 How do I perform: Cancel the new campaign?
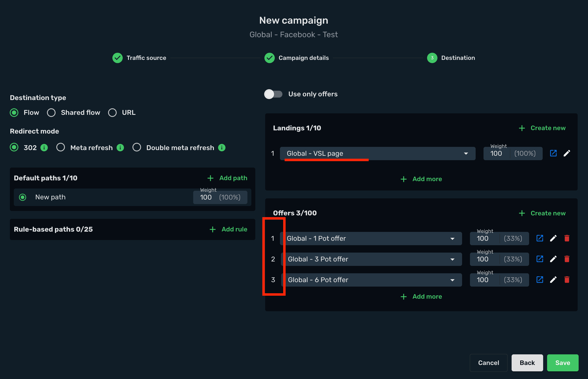[488, 363]
